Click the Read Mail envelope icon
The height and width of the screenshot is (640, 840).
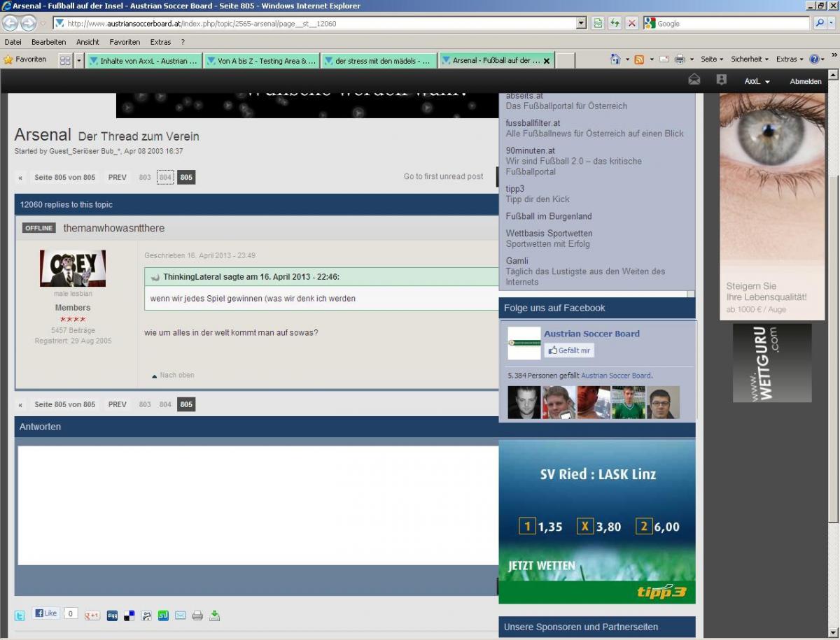pyautogui.click(x=664, y=59)
